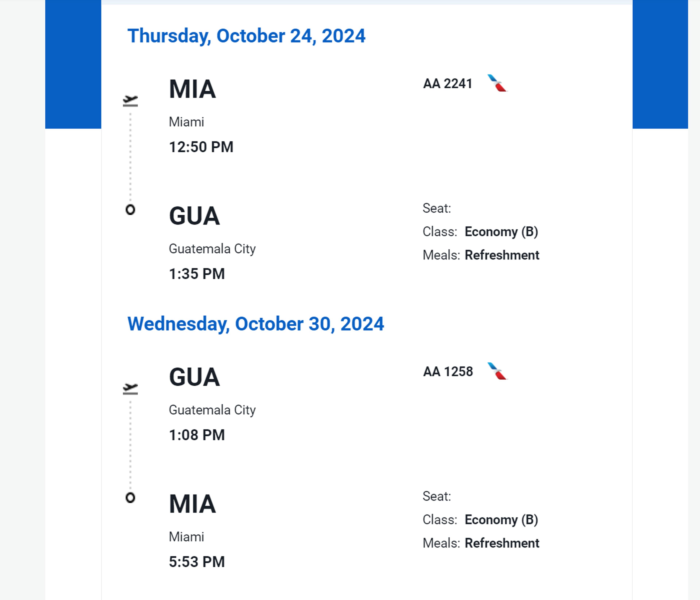Click the GUA departure code above 1:08 PM

click(194, 377)
